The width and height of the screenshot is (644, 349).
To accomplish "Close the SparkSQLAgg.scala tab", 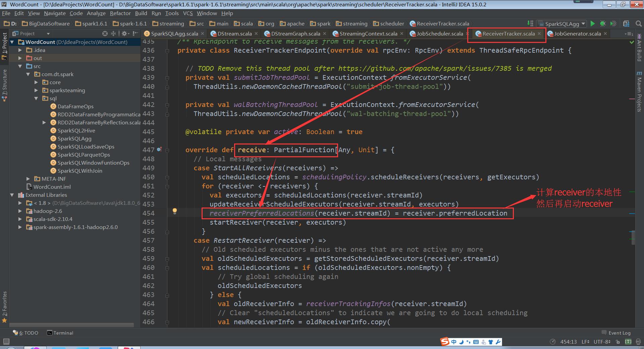I will pyautogui.click(x=202, y=34).
